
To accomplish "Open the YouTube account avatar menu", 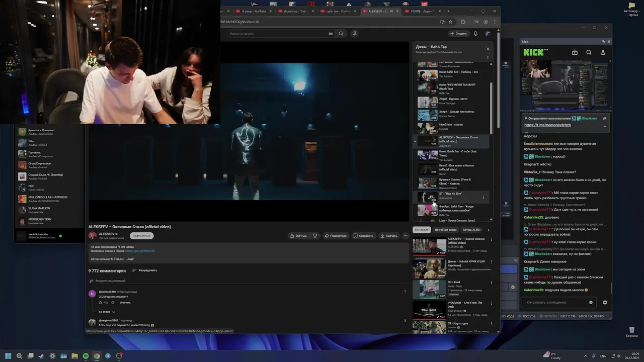I will coord(488,34).
